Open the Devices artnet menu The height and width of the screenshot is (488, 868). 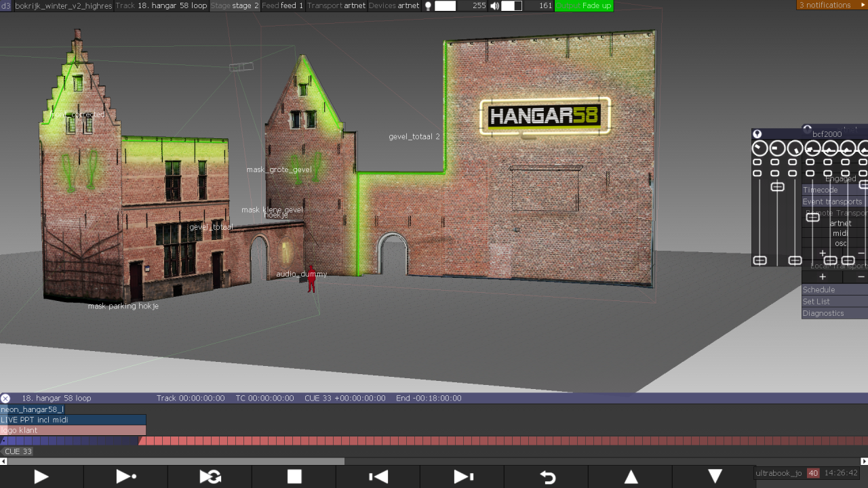tap(394, 5)
